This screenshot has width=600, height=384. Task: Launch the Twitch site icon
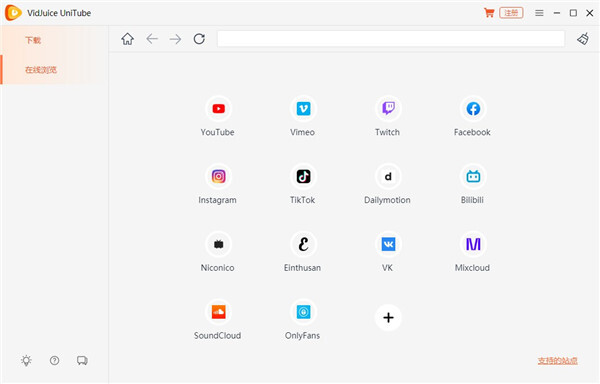tap(388, 109)
